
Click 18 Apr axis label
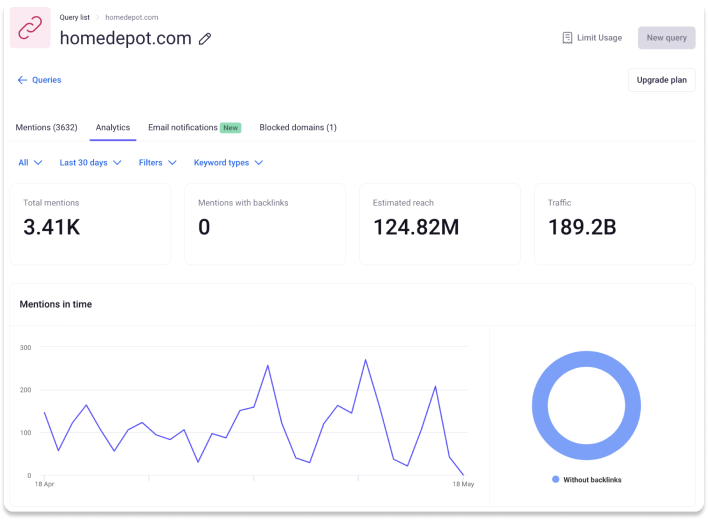(x=44, y=484)
